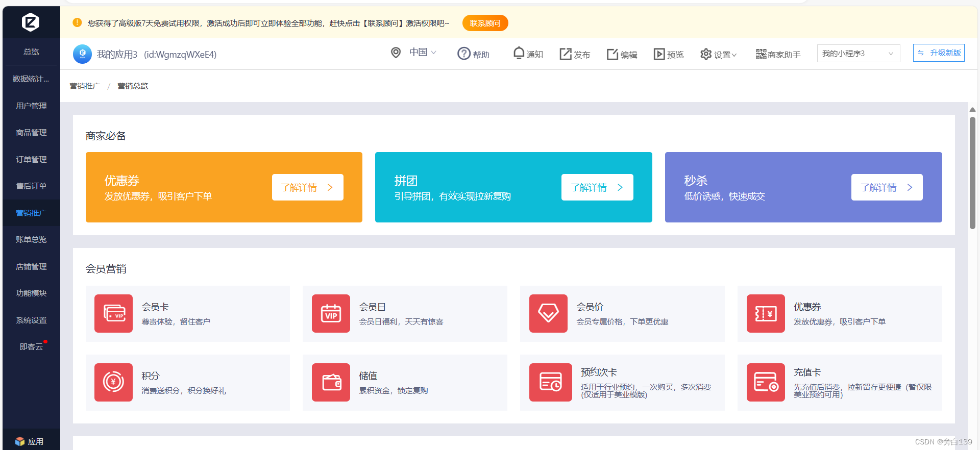Open 店铺管理 sidebar item
Viewport: 980px width, 450px height.
[31, 266]
